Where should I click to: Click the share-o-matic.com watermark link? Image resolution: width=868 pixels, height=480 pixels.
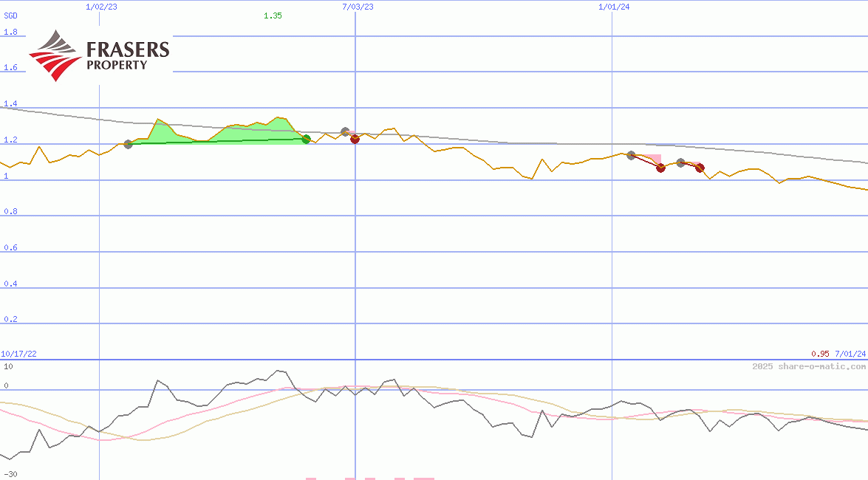pyautogui.click(x=809, y=366)
